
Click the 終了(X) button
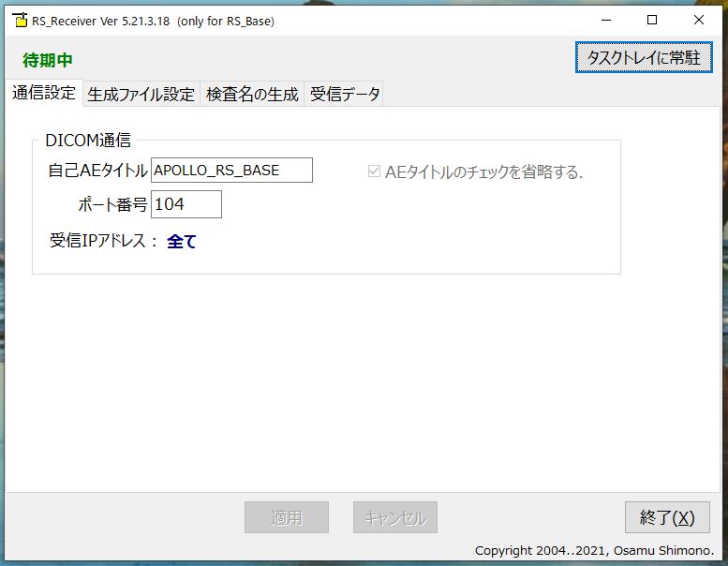tap(667, 517)
